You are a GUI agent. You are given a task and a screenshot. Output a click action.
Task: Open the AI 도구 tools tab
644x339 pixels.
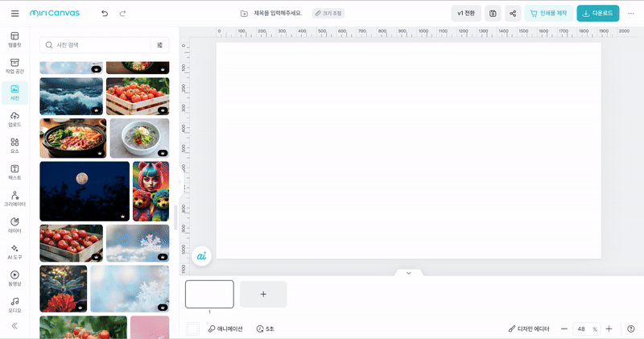coord(14,252)
